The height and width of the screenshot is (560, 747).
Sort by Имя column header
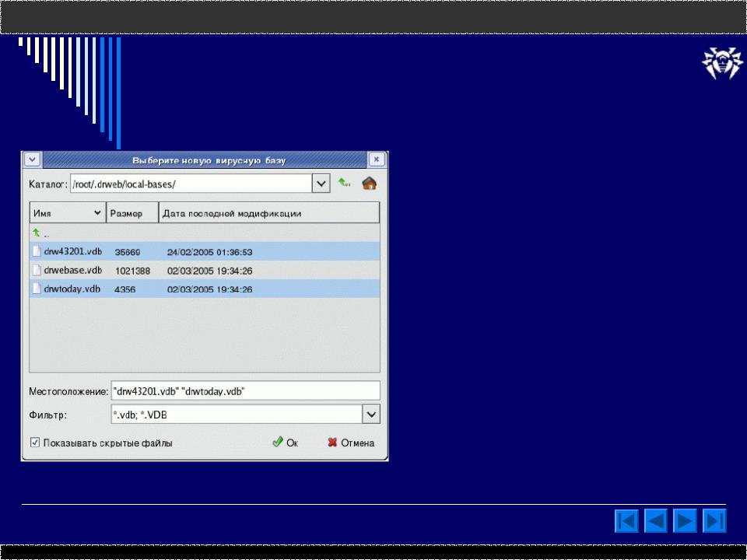click(67, 213)
